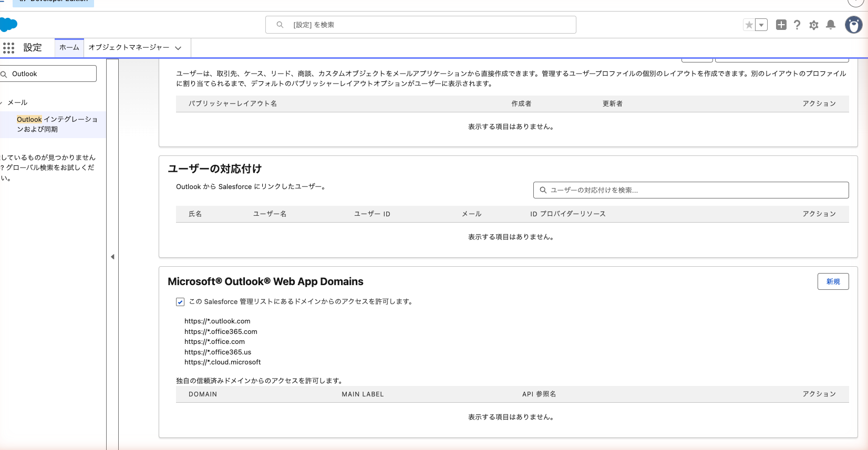Click the https://*.cloud.microsoft domain entry
Image resolution: width=868 pixels, height=450 pixels.
(x=223, y=362)
